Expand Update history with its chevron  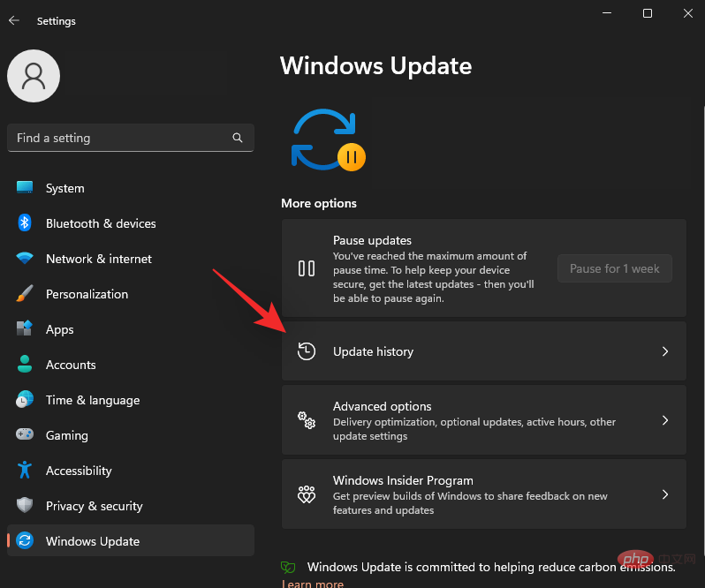(x=665, y=351)
